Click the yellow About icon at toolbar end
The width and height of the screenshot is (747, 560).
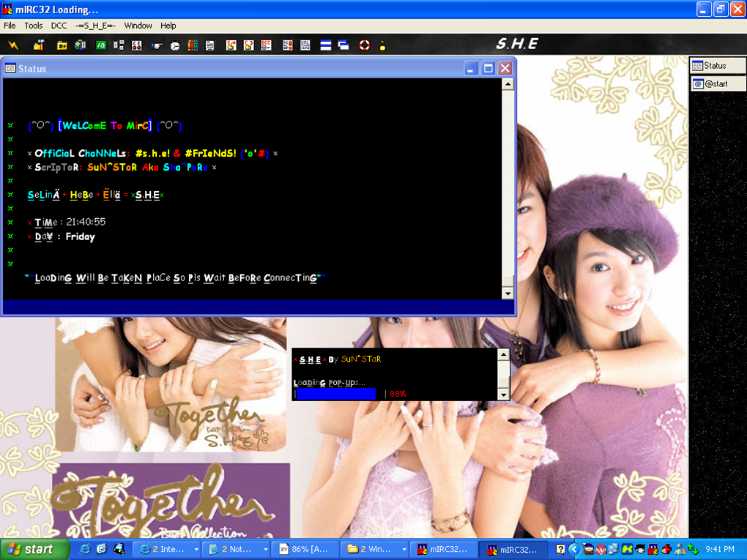click(x=382, y=45)
